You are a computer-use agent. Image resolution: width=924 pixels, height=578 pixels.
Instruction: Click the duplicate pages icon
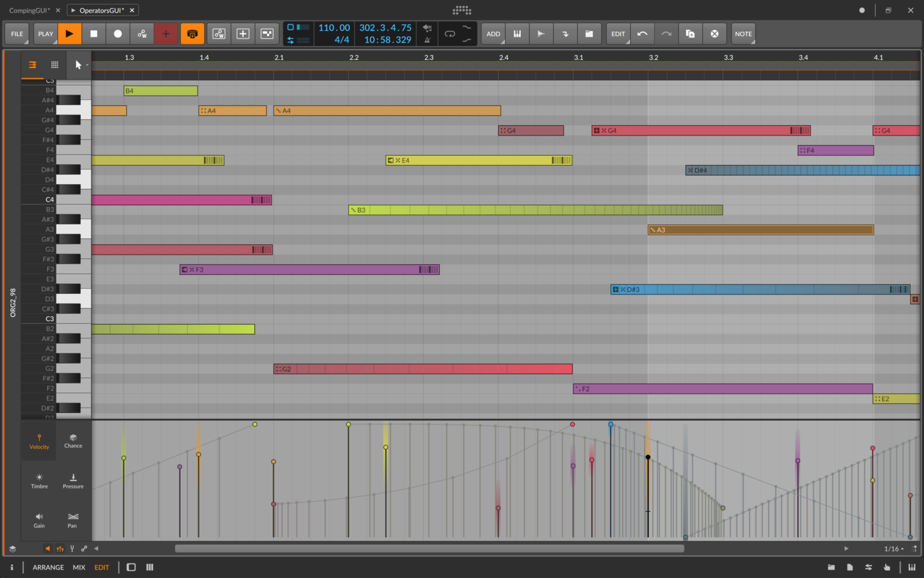(x=690, y=34)
